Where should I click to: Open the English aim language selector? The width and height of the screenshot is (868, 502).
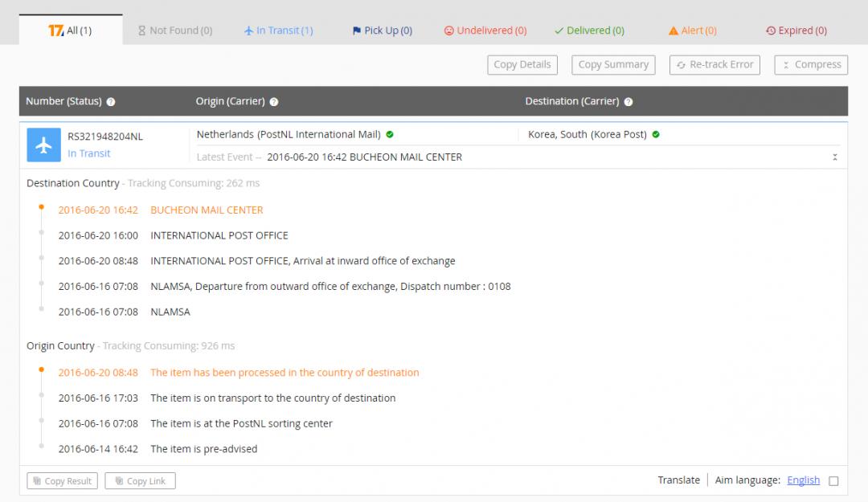click(803, 480)
